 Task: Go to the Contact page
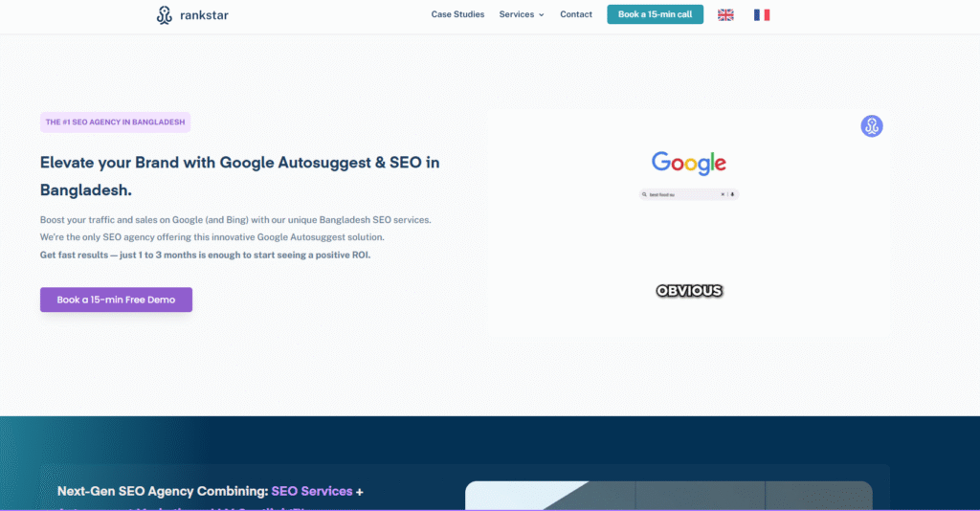pyautogui.click(x=575, y=14)
